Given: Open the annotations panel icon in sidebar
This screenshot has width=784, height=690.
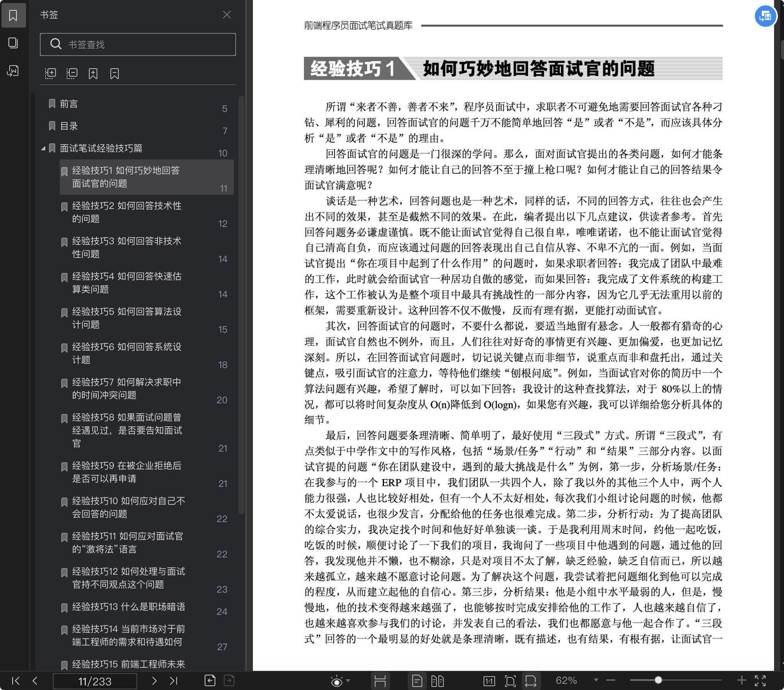Looking at the screenshot, I should (13, 71).
